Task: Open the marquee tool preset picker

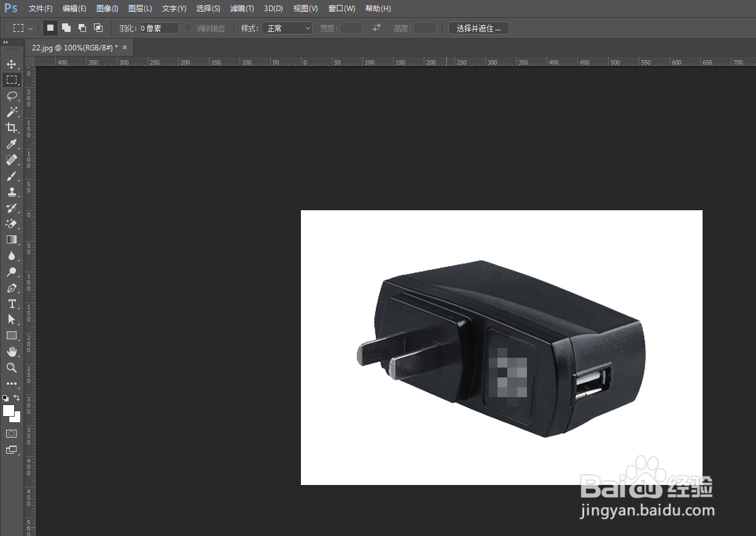Action: point(23,28)
